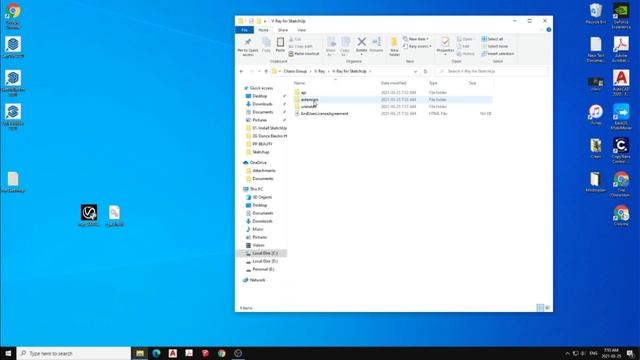Click Cut in the Clipboard group

point(295,39)
